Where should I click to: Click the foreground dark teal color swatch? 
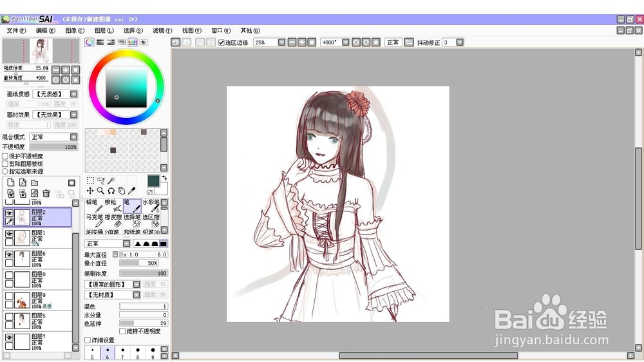153,181
